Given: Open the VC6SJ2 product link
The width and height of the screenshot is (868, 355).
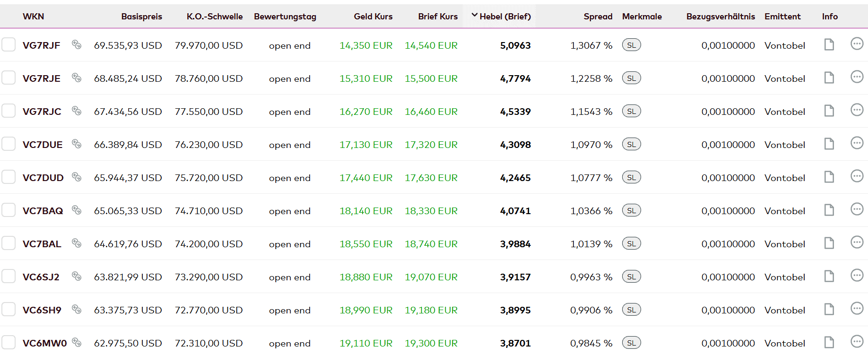Looking at the screenshot, I should click(x=41, y=277).
